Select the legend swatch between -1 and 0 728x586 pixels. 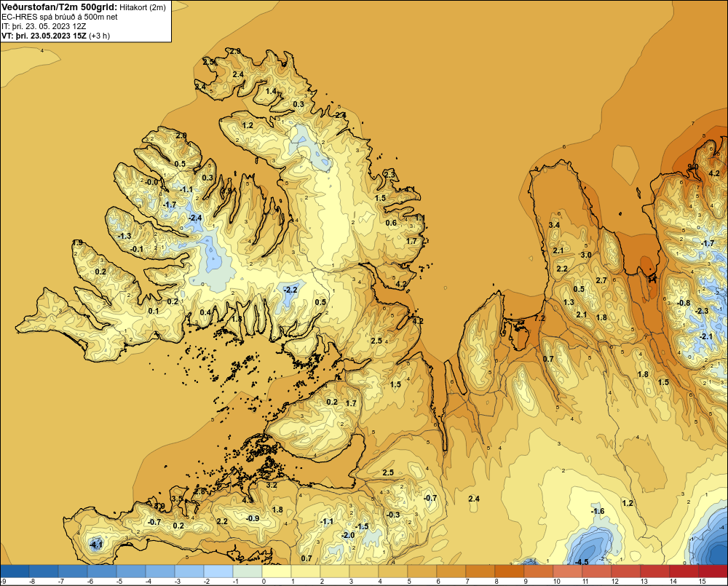tap(248, 571)
